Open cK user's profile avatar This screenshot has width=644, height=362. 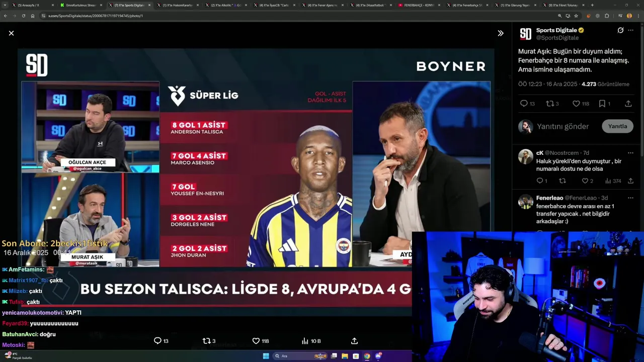[x=526, y=156]
